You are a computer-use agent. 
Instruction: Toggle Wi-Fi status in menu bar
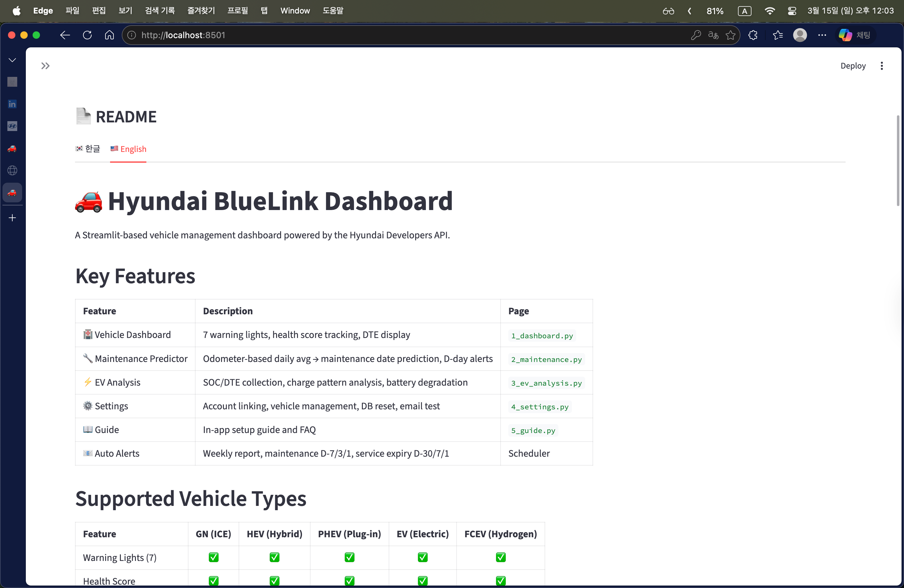(770, 11)
